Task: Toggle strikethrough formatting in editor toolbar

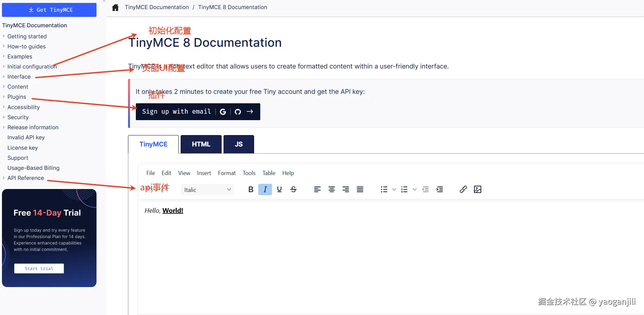Action: pos(293,189)
